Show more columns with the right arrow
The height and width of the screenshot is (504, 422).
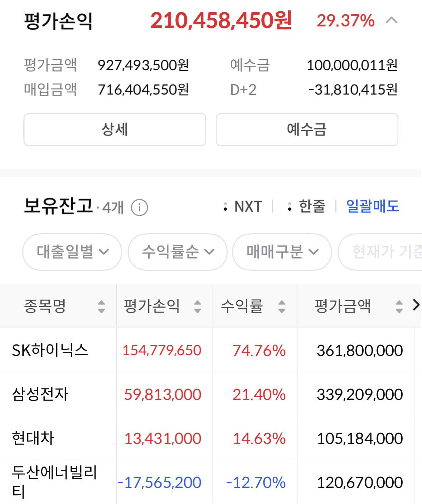(x=416, y=305)
